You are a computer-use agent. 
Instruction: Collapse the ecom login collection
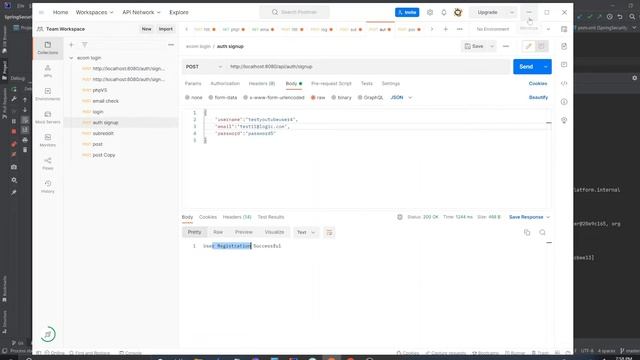click(x=71, y=58)
